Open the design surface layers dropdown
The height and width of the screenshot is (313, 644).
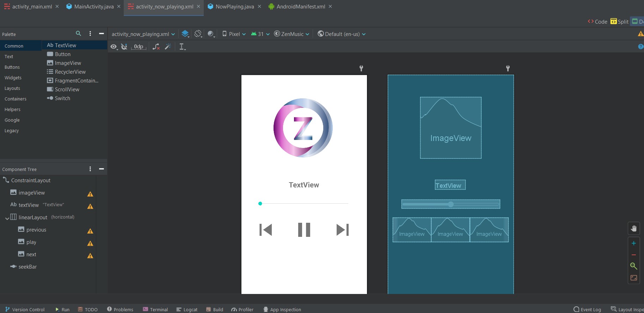(185, 34)
